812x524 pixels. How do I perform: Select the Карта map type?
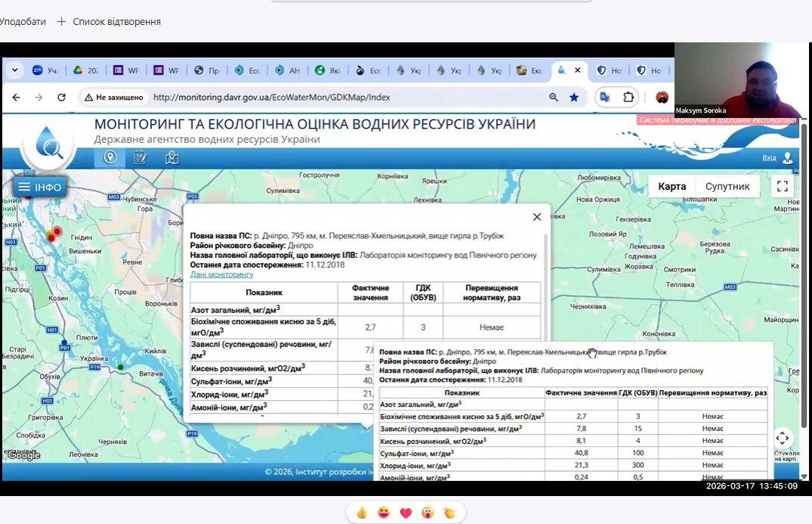click(x=672, y=186)
